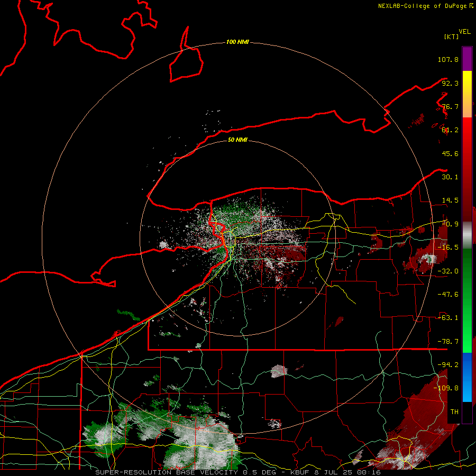Select the 30.1 scale value
Image resolution: width=476 pixels, height=476 pixels.
[450, 177]
